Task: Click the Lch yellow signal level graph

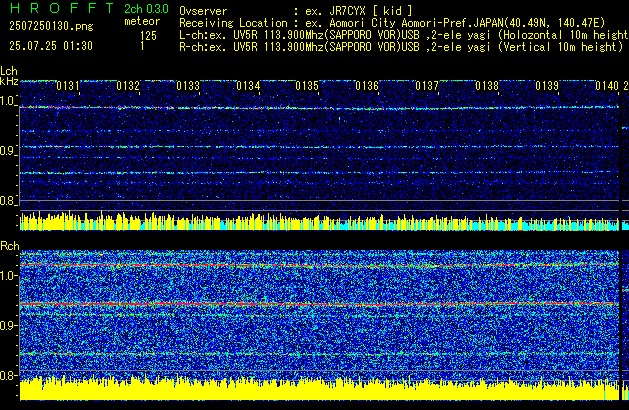Action: [x=319, y=221]
